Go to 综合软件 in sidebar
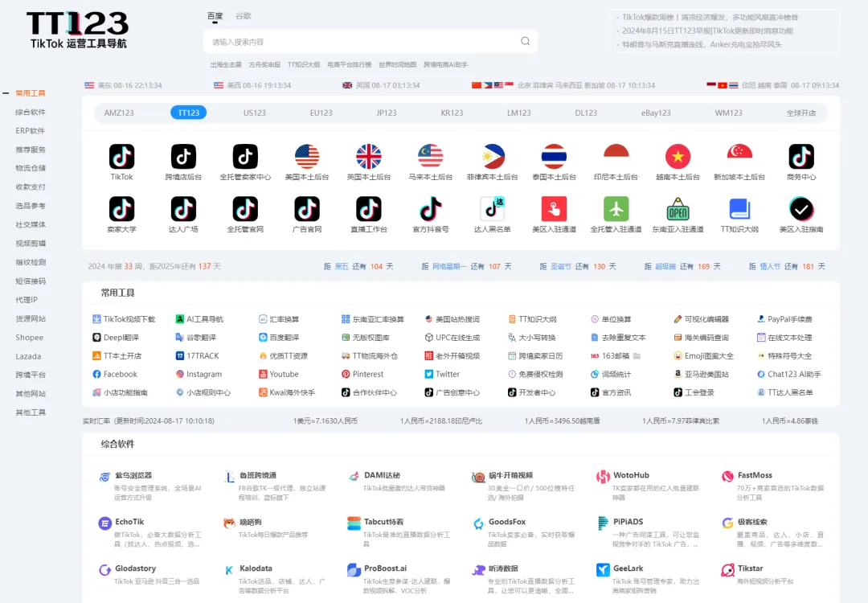Image resolution: width=868 pixels, height=603 pixels. pos(31,112)
